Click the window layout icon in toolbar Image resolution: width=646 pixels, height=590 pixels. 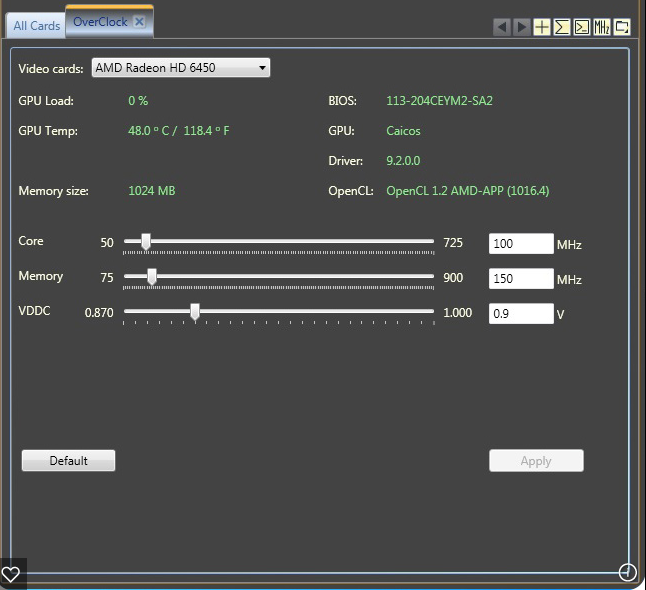[622, 27]
